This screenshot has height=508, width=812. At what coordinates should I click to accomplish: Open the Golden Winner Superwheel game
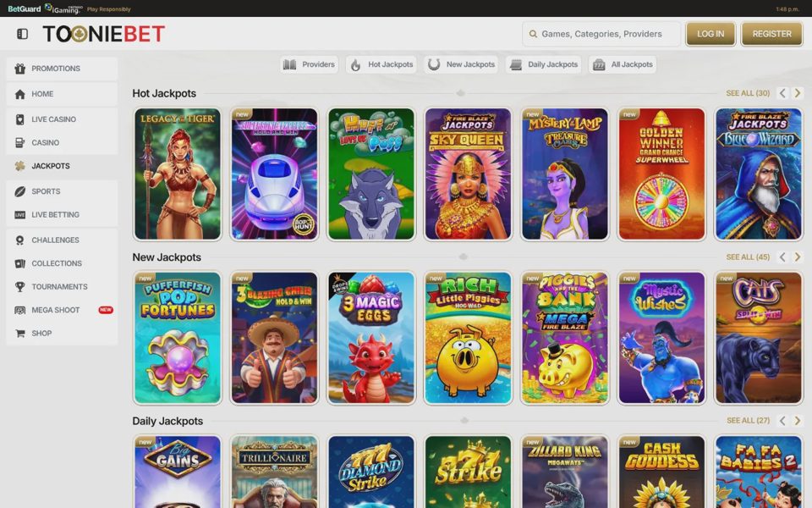(x=661, y=174)
